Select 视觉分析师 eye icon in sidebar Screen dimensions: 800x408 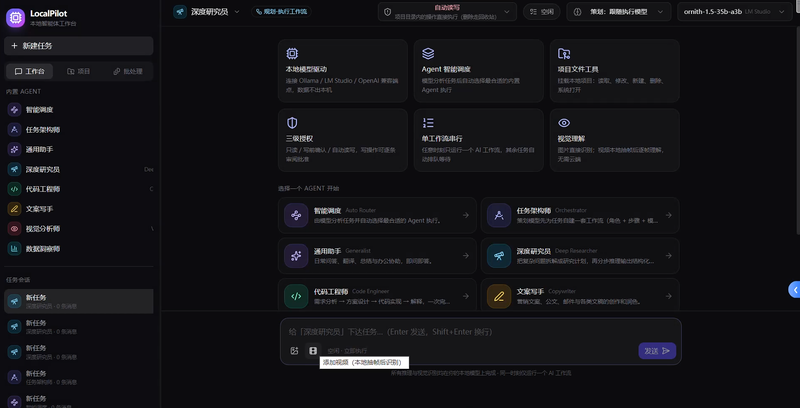click(14, 229)
